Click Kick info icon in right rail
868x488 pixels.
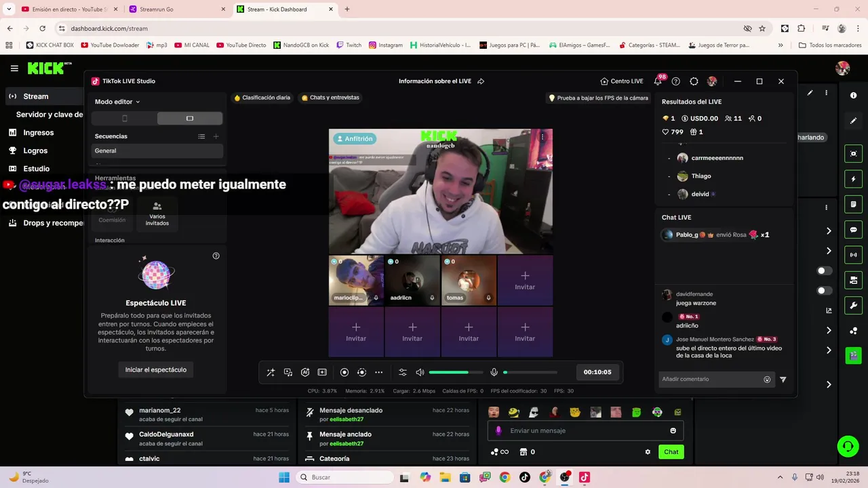pyautogui.click(x=854, y=96)
